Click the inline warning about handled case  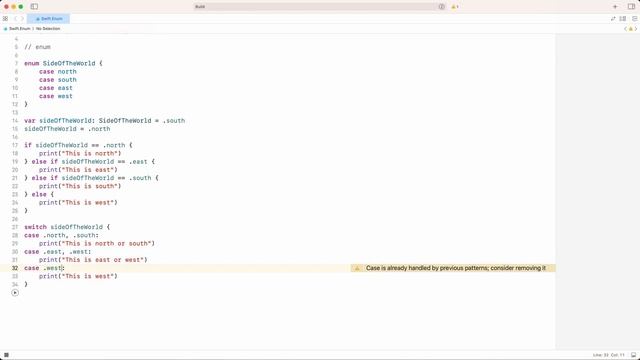(x=456, y=268)
